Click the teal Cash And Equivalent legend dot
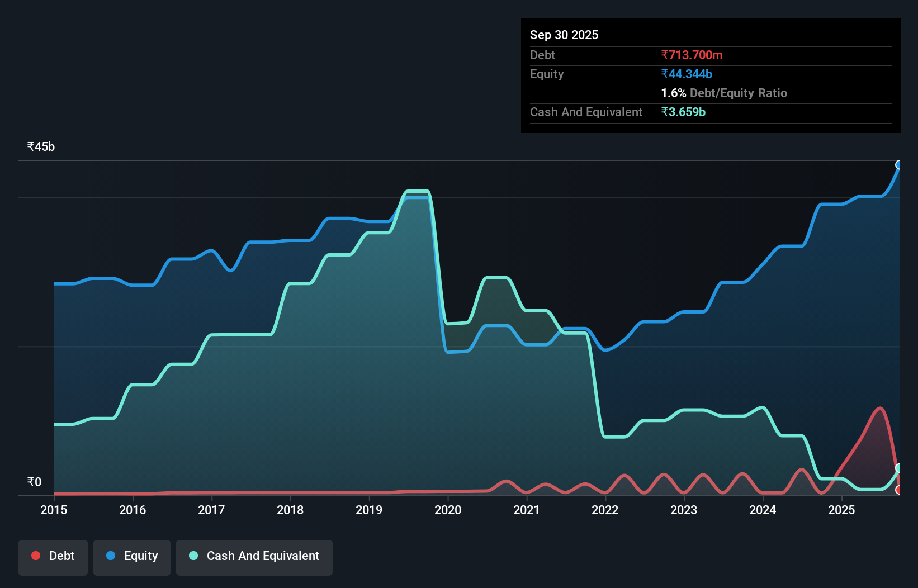This screenshot has width=918, height=588. [193, 556]
